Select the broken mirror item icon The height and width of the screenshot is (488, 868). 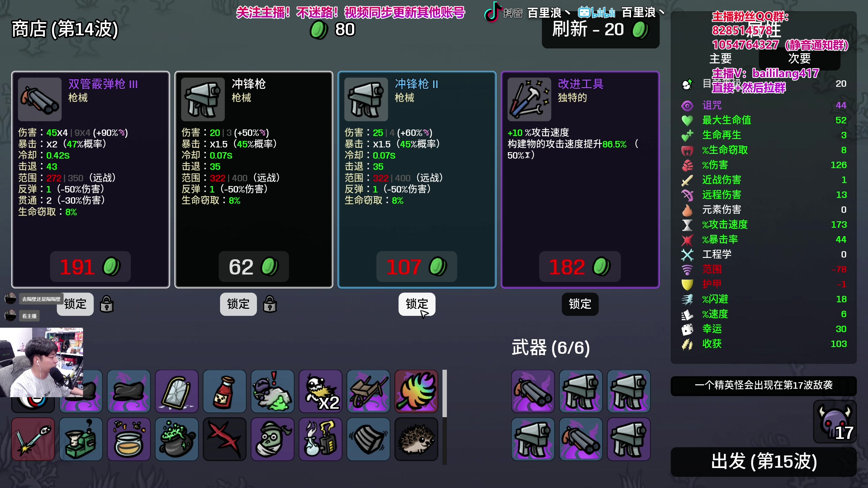(177, 391)
